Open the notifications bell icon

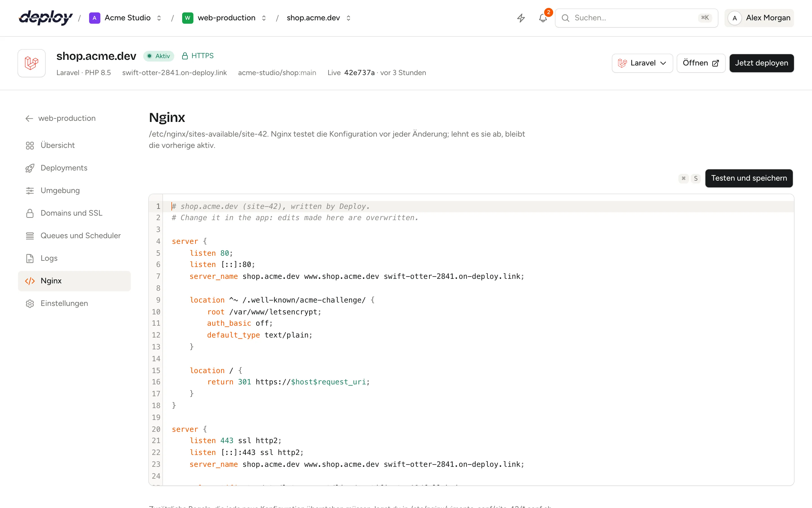[543, 18]
